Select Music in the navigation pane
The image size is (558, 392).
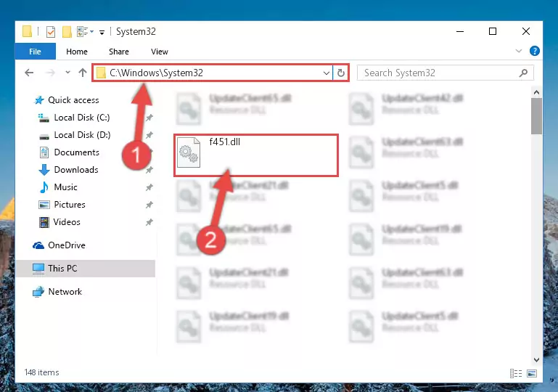point(65,187)
